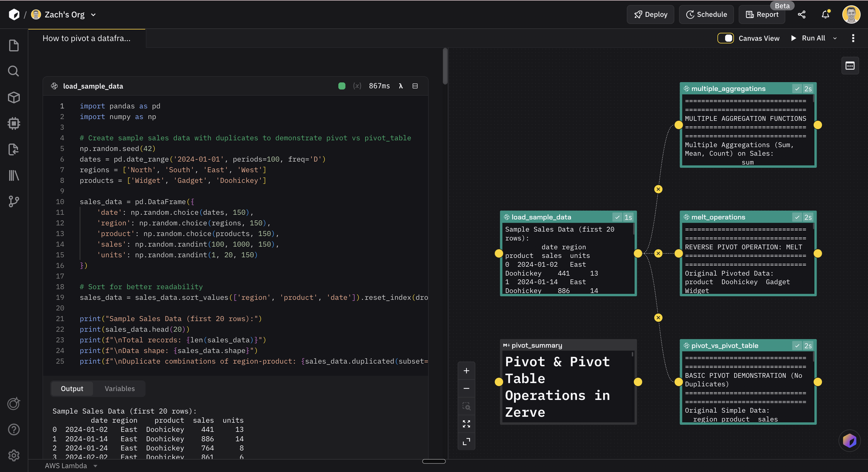
Task: Remove the connection to melt_operations
Action: pyautogui.click(x=658, y=254)
